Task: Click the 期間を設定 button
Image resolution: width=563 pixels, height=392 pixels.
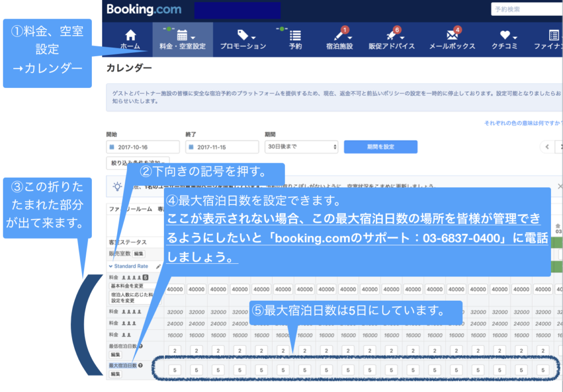Action: (380, 147)
